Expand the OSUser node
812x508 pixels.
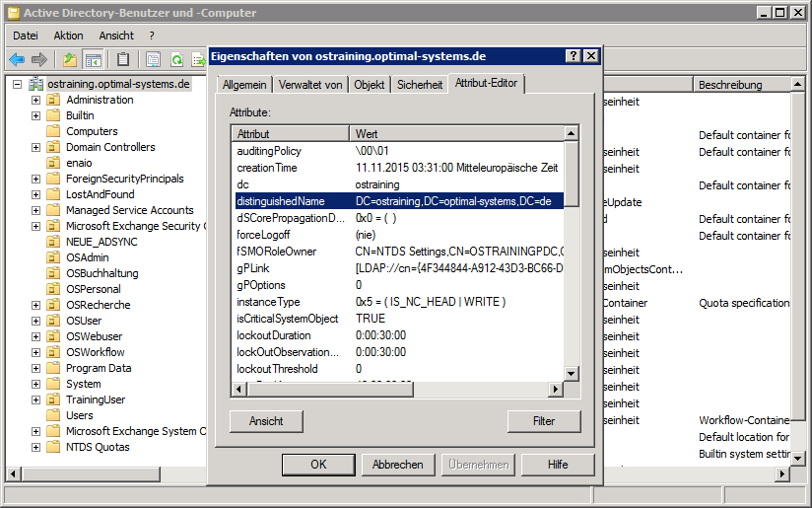(x=35, y=321)
